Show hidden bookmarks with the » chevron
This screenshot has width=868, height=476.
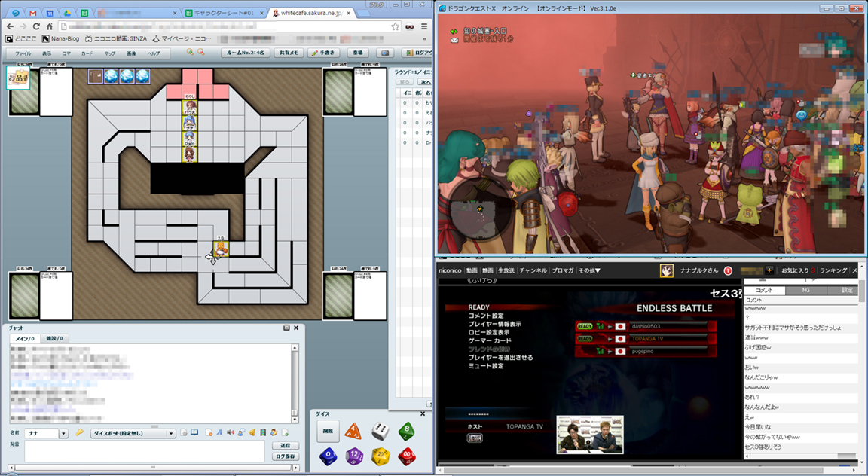[425, 38]
